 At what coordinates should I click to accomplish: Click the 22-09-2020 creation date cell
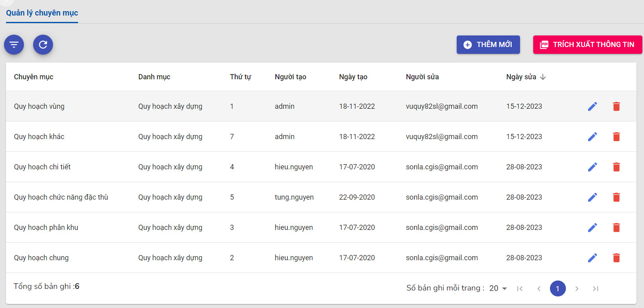[x=357, y=197]
